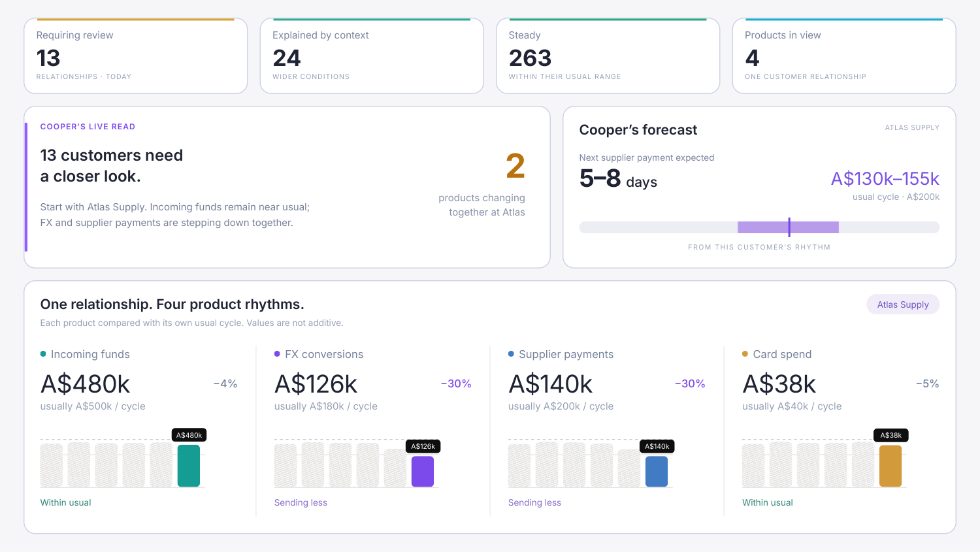Click the −30% change on Supplier payments
The height and width of the screenshot is (552, 980).
[690, 383]
